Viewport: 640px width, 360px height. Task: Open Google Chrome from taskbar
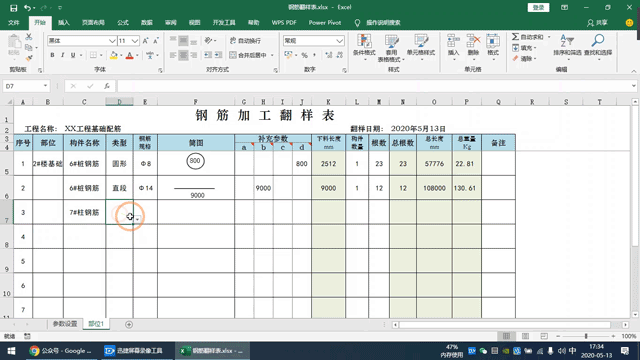click(x=61, y=351)
